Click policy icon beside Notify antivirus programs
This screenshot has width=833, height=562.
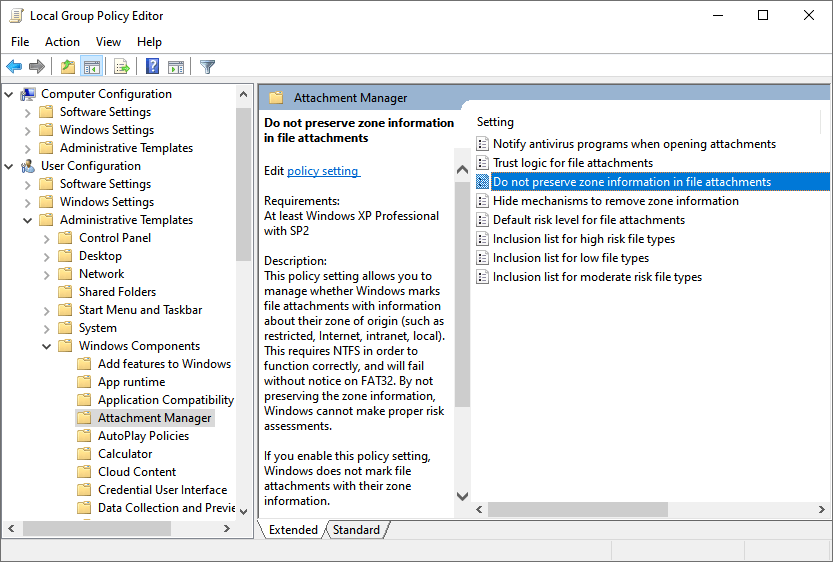482,144
